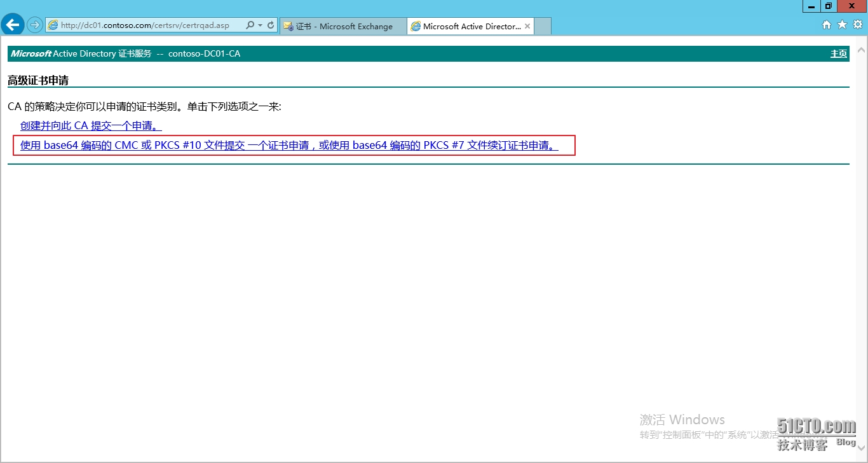868x463 pixels.
Task: Click the Back navigation arrow
Action: point(13,24)
